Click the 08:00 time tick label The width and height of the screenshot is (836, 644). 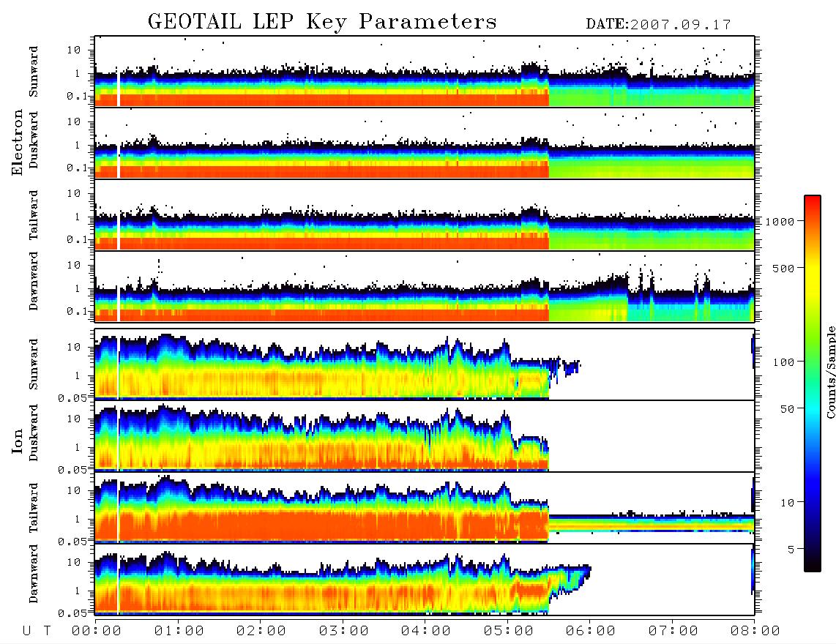[x=755, y=631]
